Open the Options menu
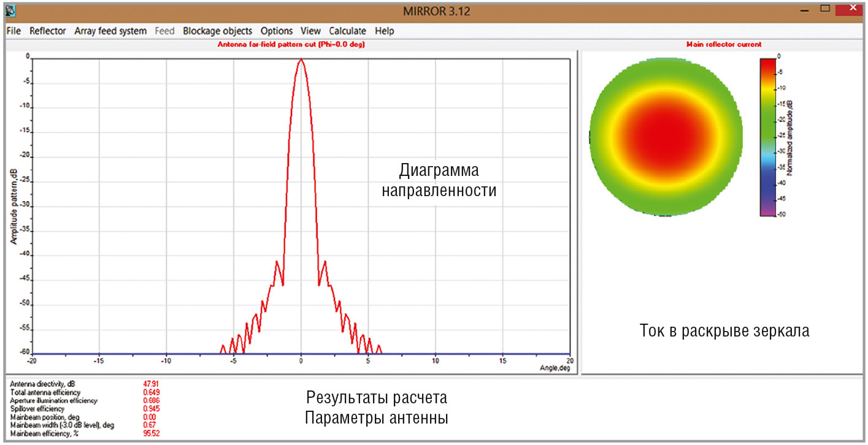Image resolution: width=868 pixels, height=445 pixels. point(276,31)
